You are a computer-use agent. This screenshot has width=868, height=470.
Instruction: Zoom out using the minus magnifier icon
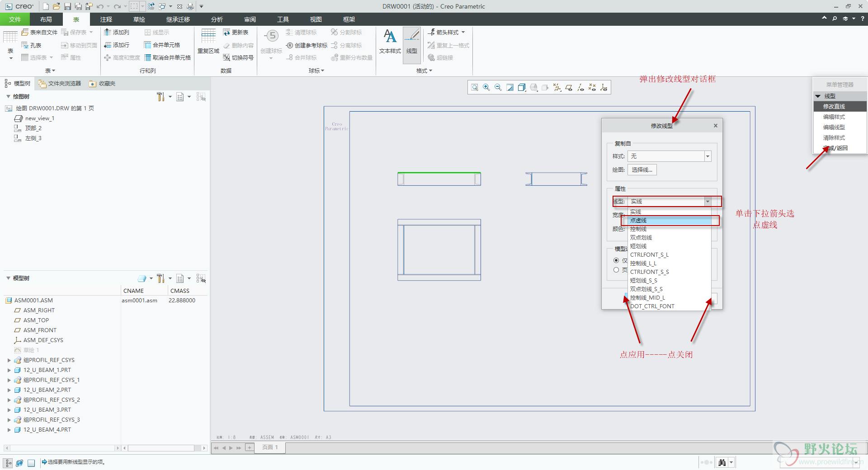click(x=498, y=87)
